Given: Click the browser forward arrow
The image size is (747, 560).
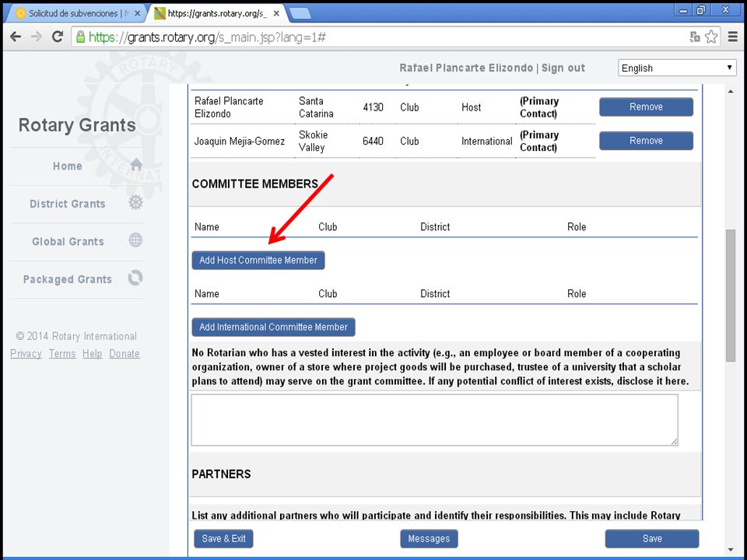Looking at the screenshot, I should tap(37, 37).
